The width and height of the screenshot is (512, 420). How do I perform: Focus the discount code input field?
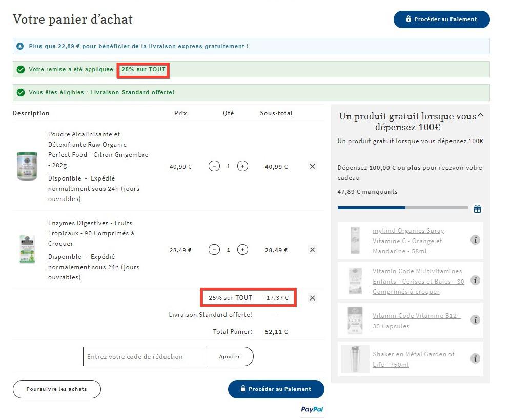[x=145, y=356]
